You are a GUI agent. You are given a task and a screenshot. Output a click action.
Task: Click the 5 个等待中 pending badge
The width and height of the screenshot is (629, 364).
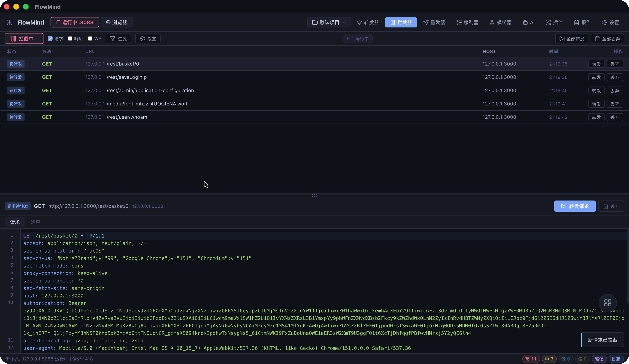358,39
